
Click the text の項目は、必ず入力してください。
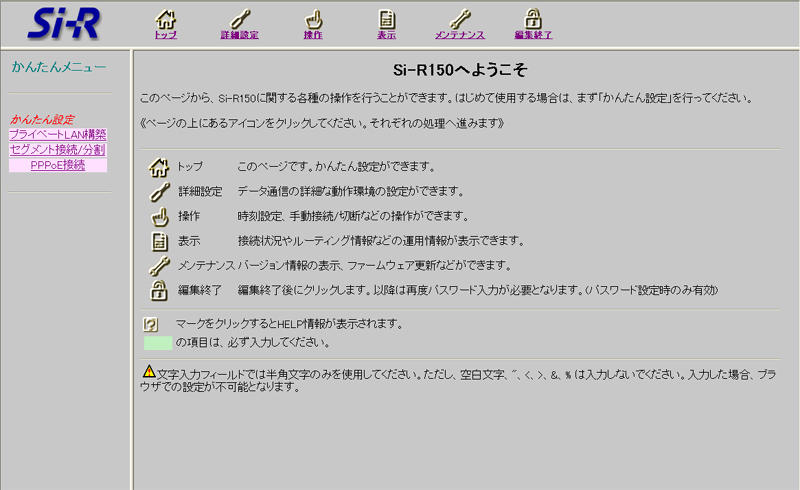253,342
